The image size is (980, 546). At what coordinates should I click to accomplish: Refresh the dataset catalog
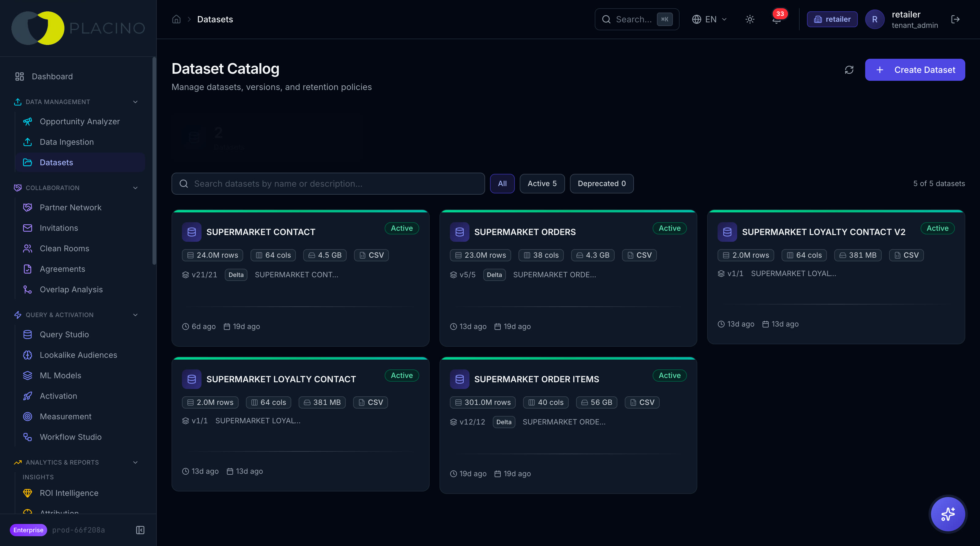[x=849, y=70]
